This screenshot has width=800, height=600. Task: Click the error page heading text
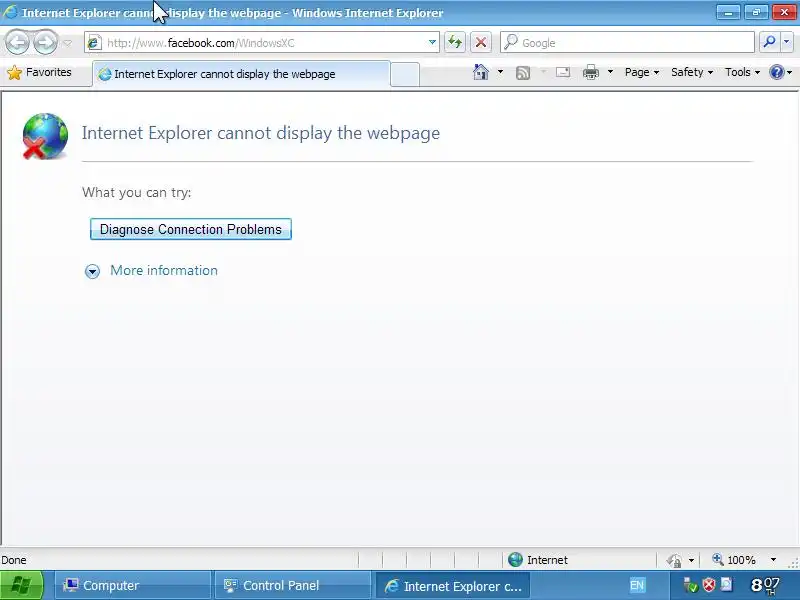pyautogui.click(x=261, y=133)
